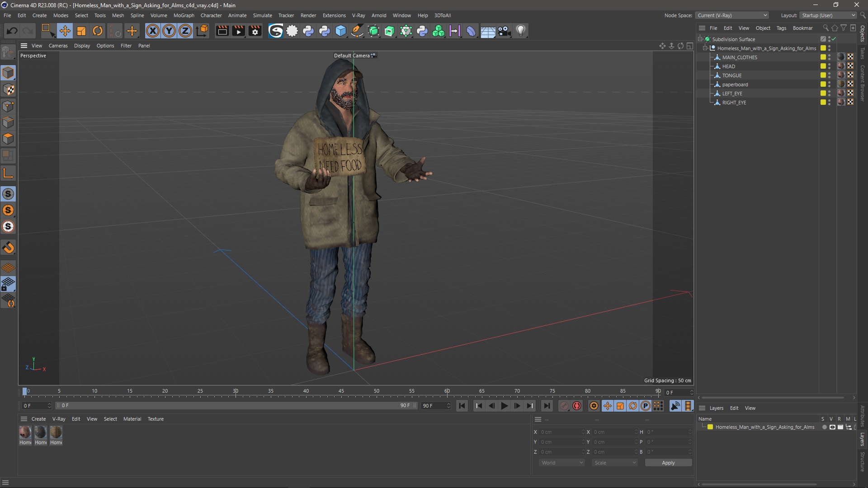Click the third material thumbnail

pos(56,432)
